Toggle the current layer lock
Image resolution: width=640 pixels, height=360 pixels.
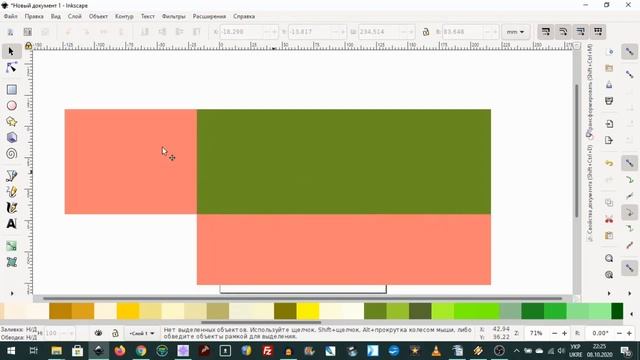pyautogui.click(x=115, y=333)
